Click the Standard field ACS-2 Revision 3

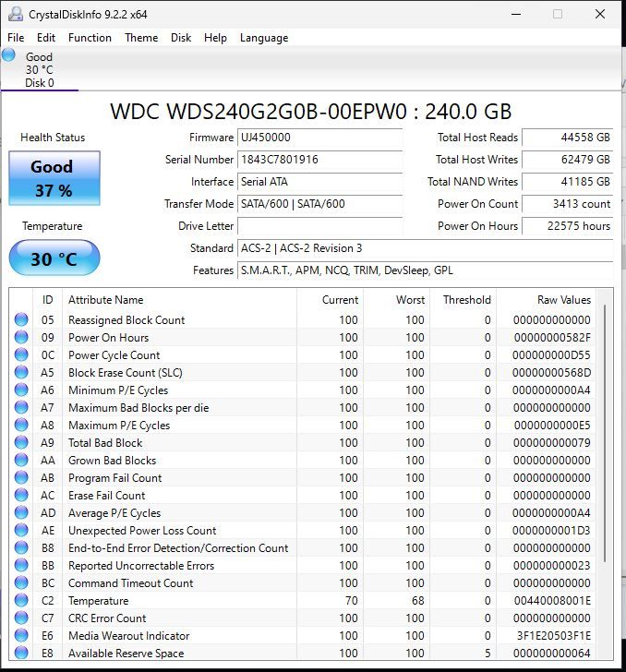tap(426, 248)
